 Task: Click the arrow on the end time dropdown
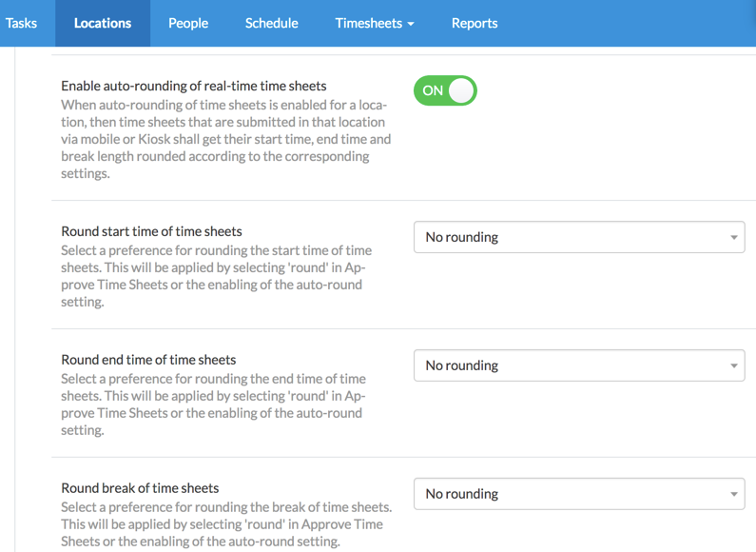click(734, 366)
